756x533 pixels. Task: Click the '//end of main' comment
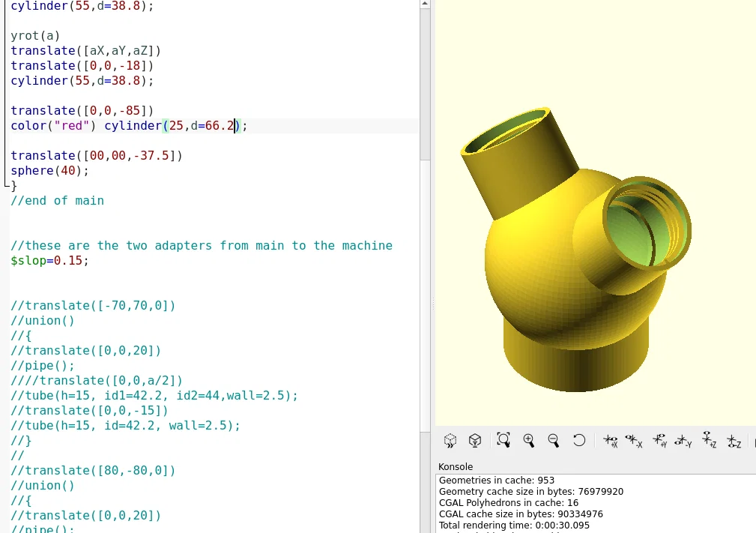(57, 201)
